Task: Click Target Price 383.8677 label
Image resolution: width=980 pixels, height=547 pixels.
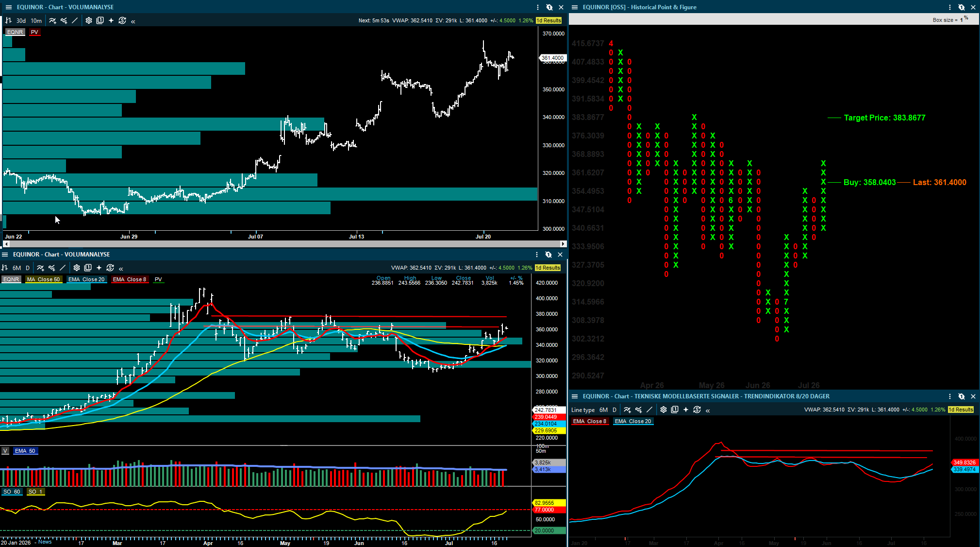Action: [884, 118]
